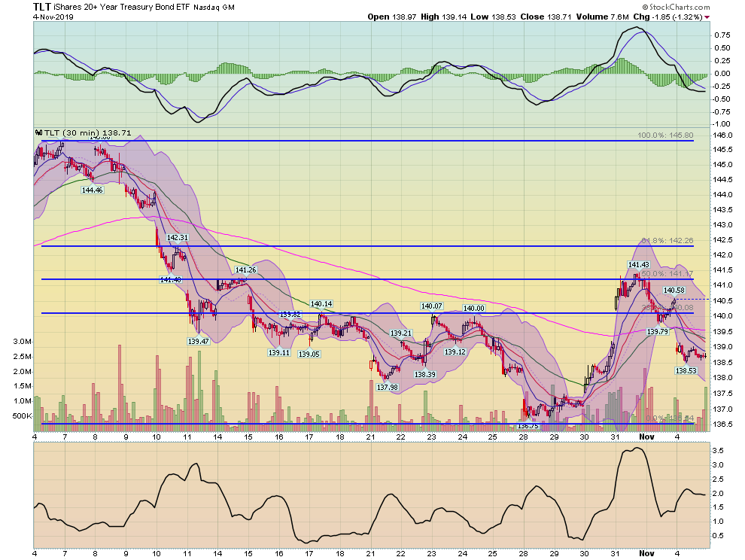Screen dimensions: 745x560
Task: Click the 139.11 price low label
Action: 279,353
